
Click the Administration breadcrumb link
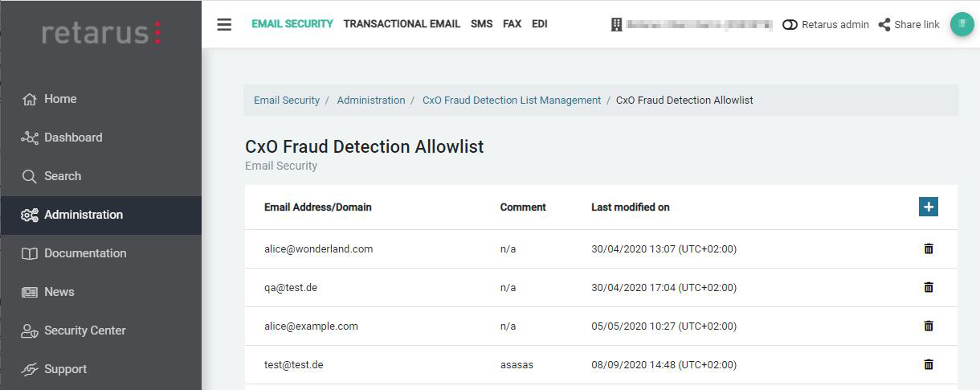(x=371, y=101)
